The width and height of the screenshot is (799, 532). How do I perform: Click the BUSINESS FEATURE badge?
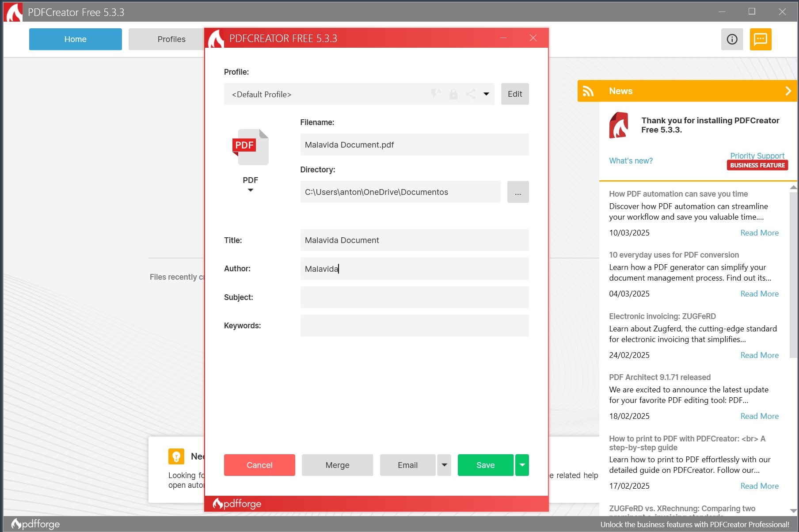(x=757, y=165)
